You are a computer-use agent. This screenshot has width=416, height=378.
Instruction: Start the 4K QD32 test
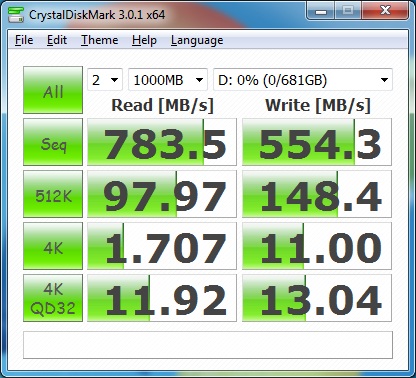[x=53, y=298]
